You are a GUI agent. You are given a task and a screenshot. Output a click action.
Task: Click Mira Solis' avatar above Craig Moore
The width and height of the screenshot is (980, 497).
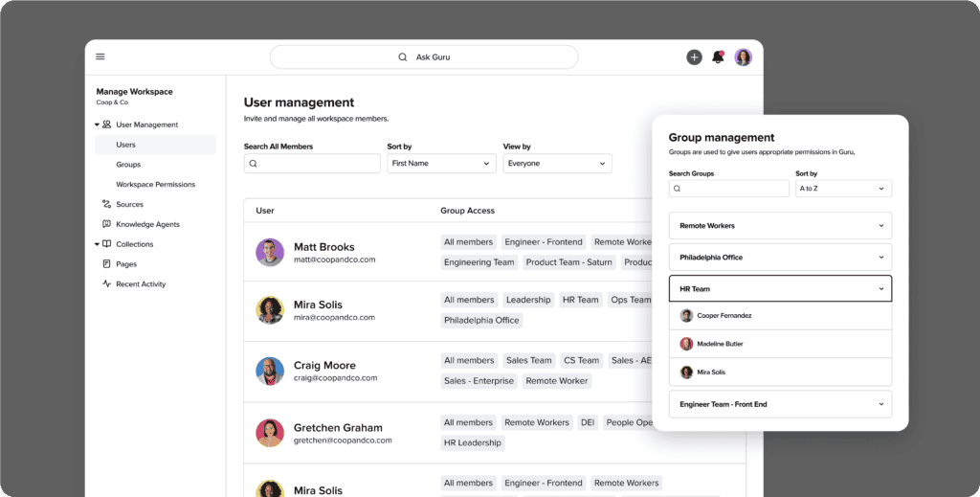click(x=270, y=310)
